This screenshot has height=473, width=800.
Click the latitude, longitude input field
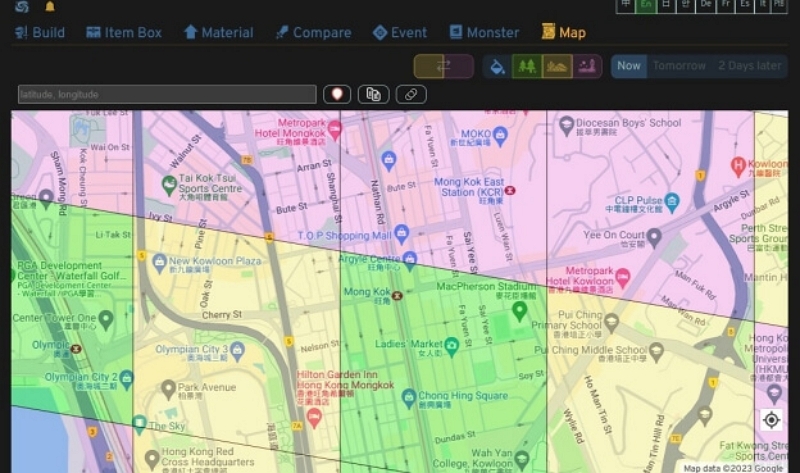coord(167,94)
